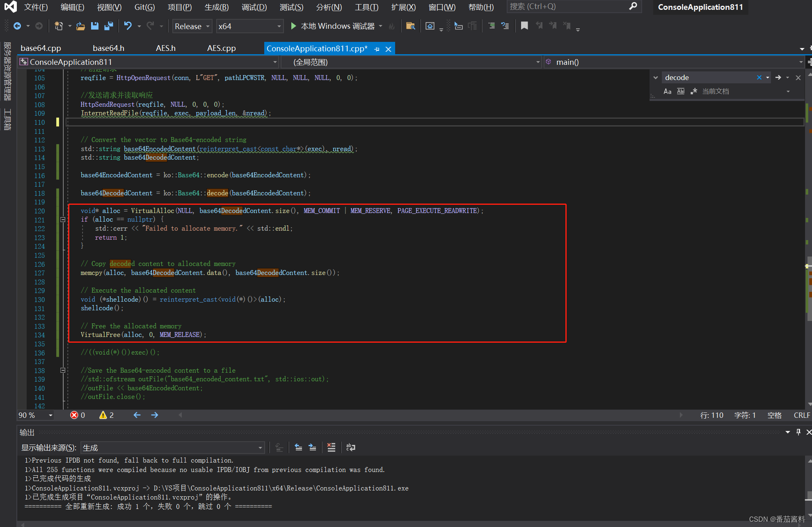Viewport: 812px width, 527px height.
Task: Open the 服务器资源管理器 side panel
Action: pyautogui.click(x=7, y=71)
